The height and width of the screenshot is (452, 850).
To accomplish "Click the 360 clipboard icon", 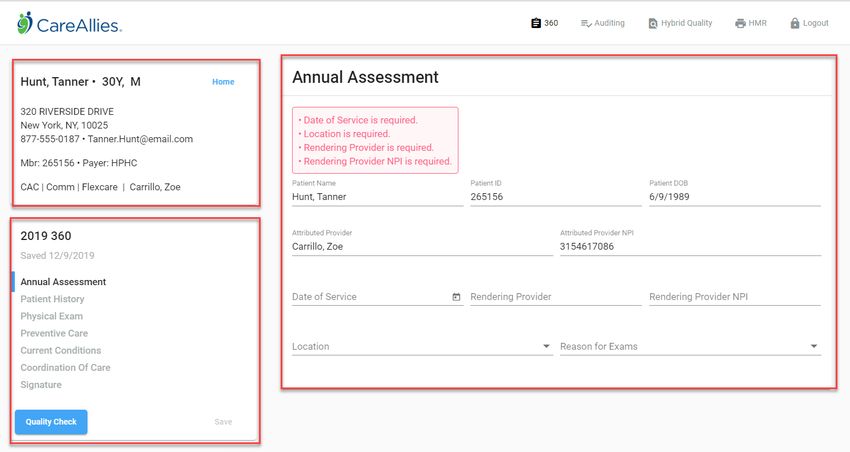I will coord(536,23).
